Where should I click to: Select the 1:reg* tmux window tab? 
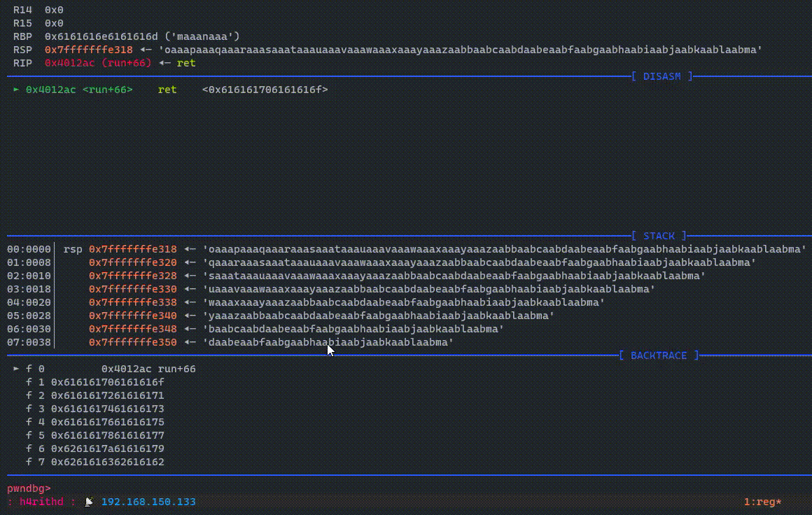point(762,502)
